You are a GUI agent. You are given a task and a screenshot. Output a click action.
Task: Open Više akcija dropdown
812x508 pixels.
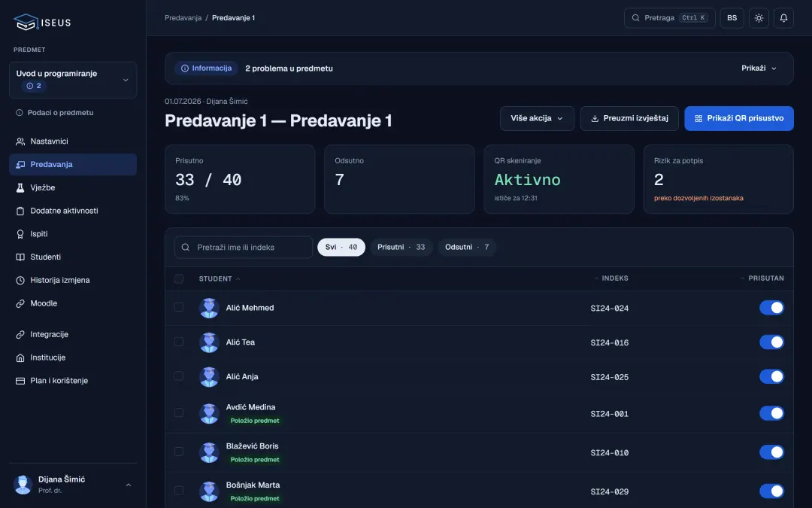pos(537,119)
